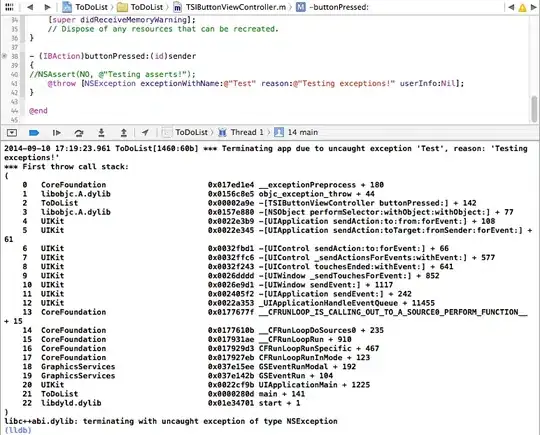Select the ToDoList process in debug bar
Screen dimensions: 540x435
click(x=185, y=132)
